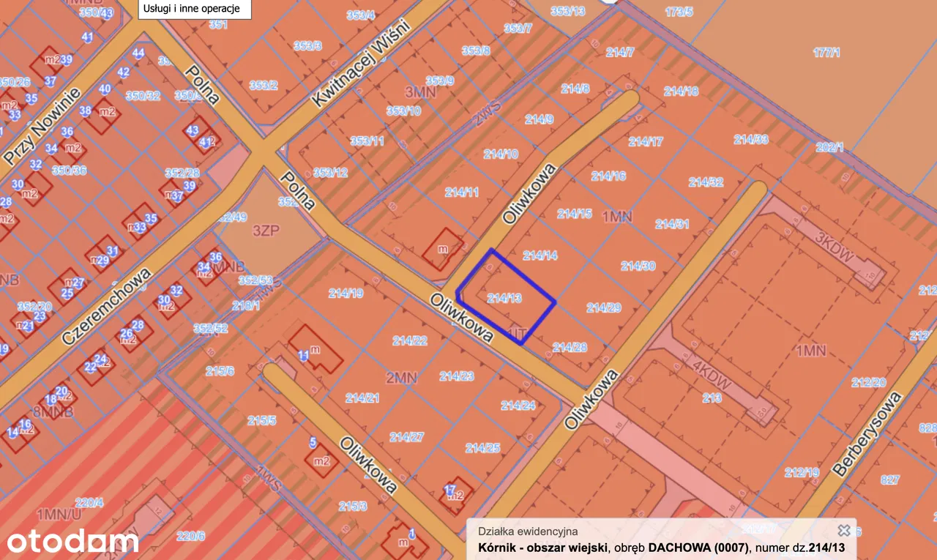Click the Czeremchowa street label

pos(106,306)
